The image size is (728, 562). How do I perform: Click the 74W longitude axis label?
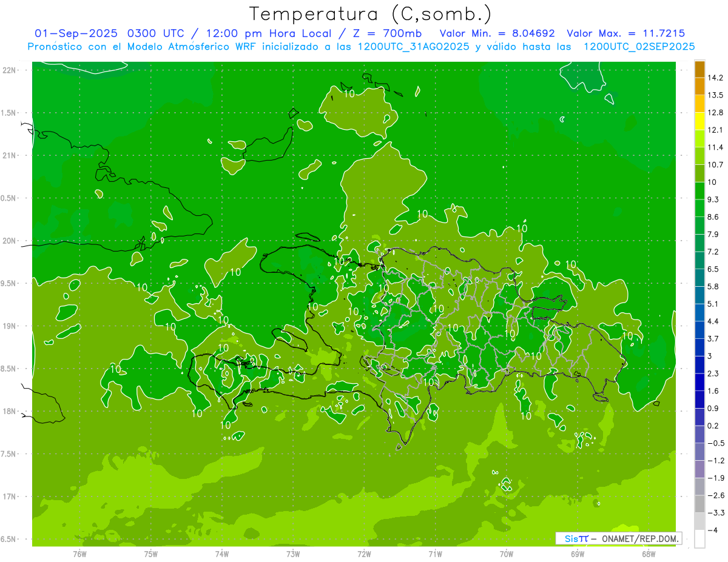pyautogui.click(x=222, y=554)
